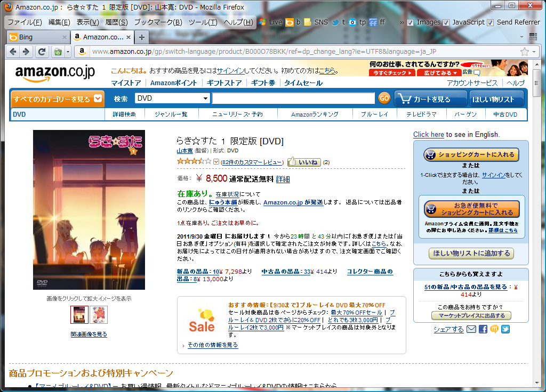
Task: Click その他の情報を見る link
Action: point(213,345)
